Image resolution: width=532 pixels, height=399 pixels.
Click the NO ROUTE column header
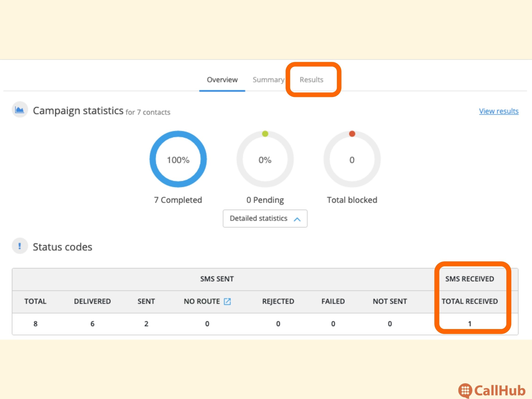coord(202,301)
